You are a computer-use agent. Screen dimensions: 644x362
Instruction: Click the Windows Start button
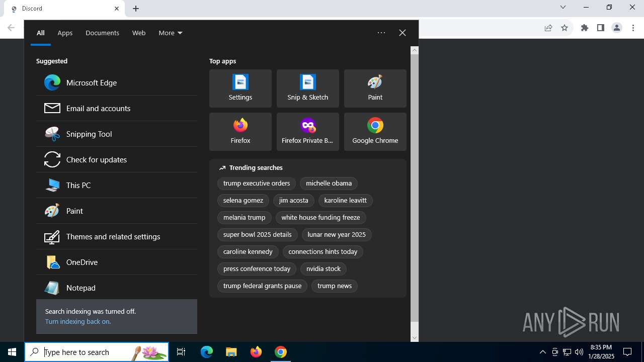(x=12, y=352)
